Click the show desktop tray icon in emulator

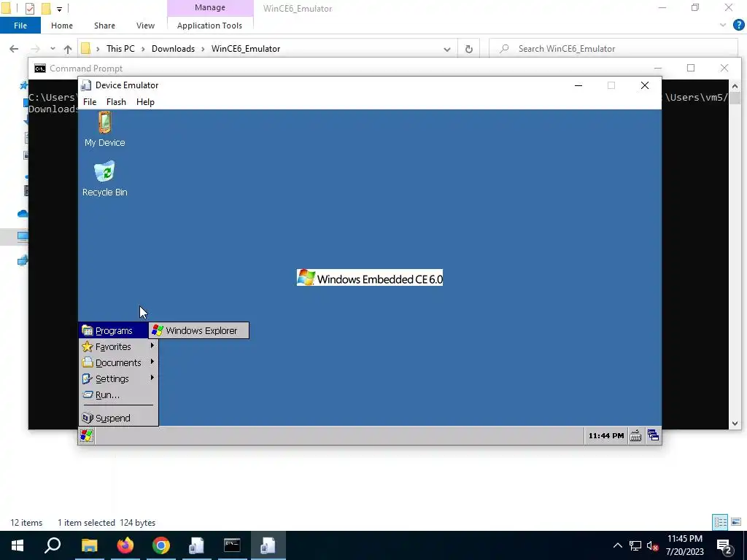tap(653, 435)
